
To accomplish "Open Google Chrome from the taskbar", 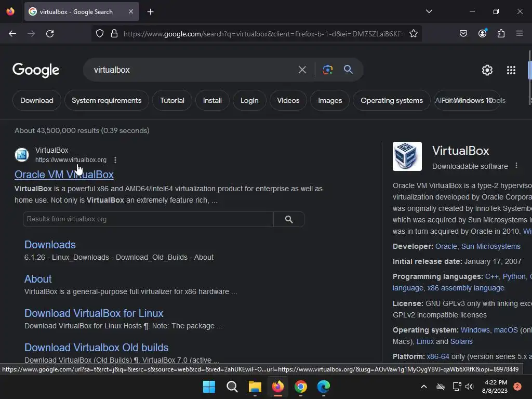I will [301, 387].
